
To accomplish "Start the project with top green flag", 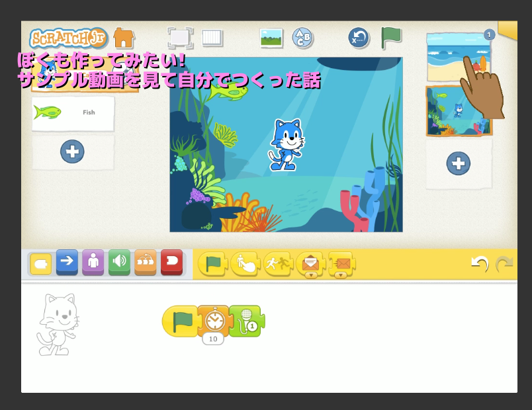I will click(391, 37).
